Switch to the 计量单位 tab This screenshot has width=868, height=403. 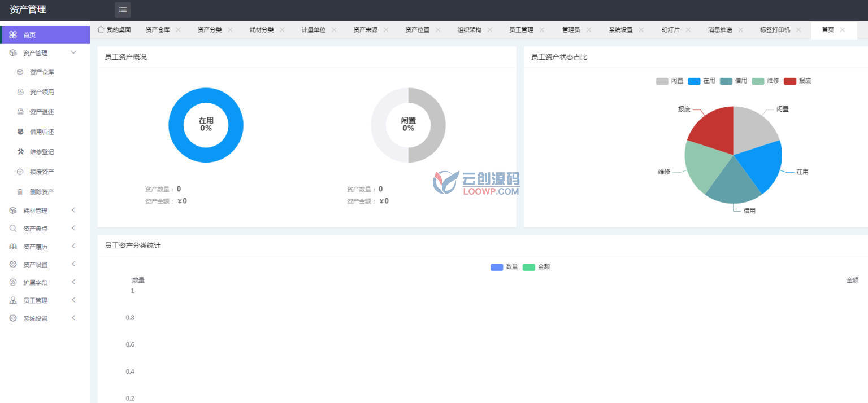click(x=314, y=30)
